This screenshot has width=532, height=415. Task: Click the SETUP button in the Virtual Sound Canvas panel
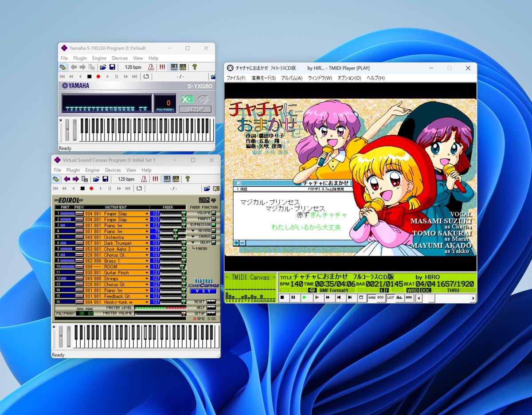211,313
